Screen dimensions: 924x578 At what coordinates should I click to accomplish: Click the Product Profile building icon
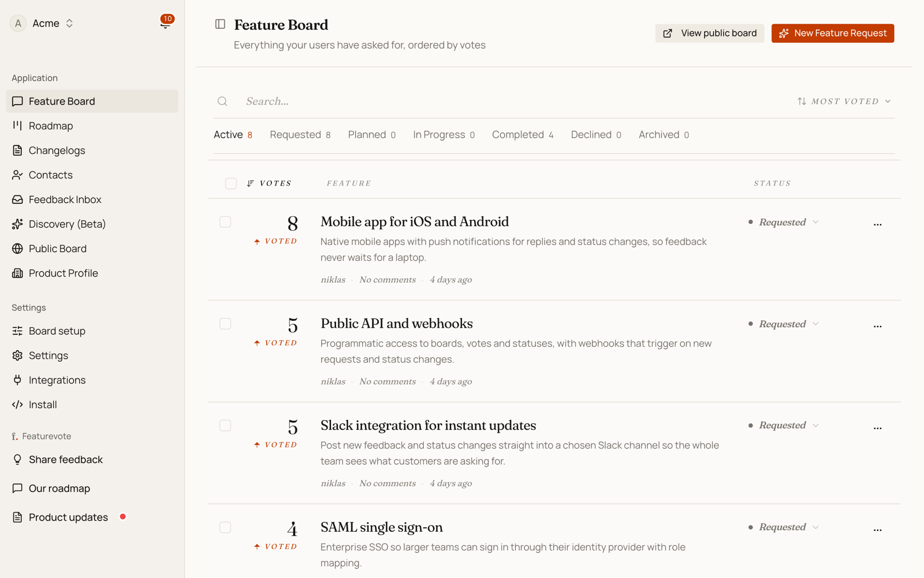pyautogui.click(x=17, y=273)
